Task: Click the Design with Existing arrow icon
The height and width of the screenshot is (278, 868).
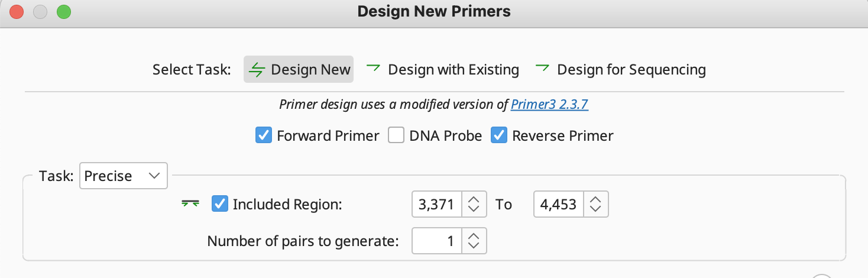Action: tap(373, 67)
